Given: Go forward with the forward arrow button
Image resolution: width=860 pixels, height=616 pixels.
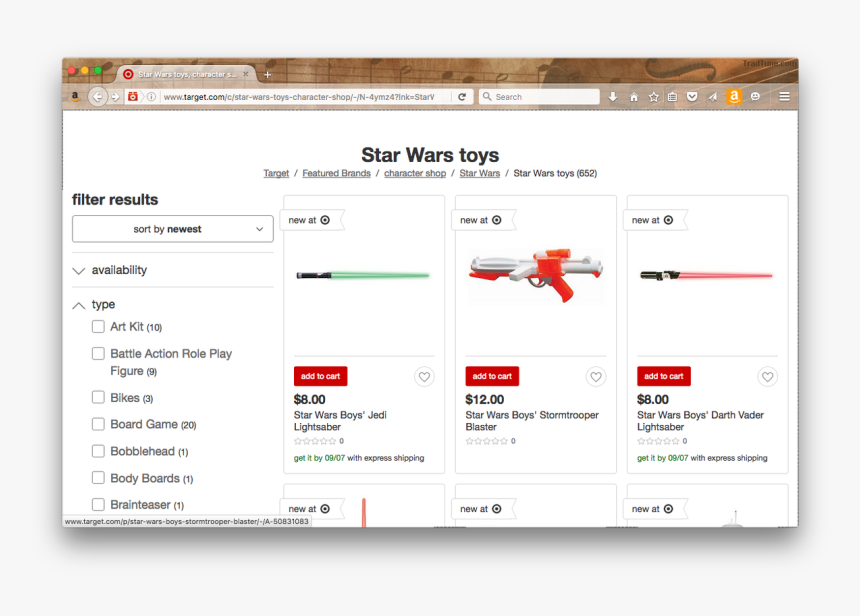Looking at the screenshot, I should pyautogui.click(x=115, y=97).
